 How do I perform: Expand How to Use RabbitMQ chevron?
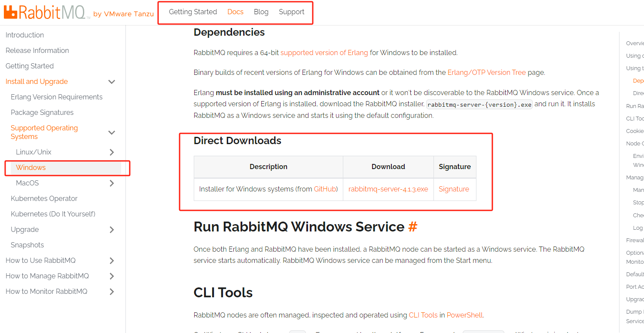click(112, 261)
